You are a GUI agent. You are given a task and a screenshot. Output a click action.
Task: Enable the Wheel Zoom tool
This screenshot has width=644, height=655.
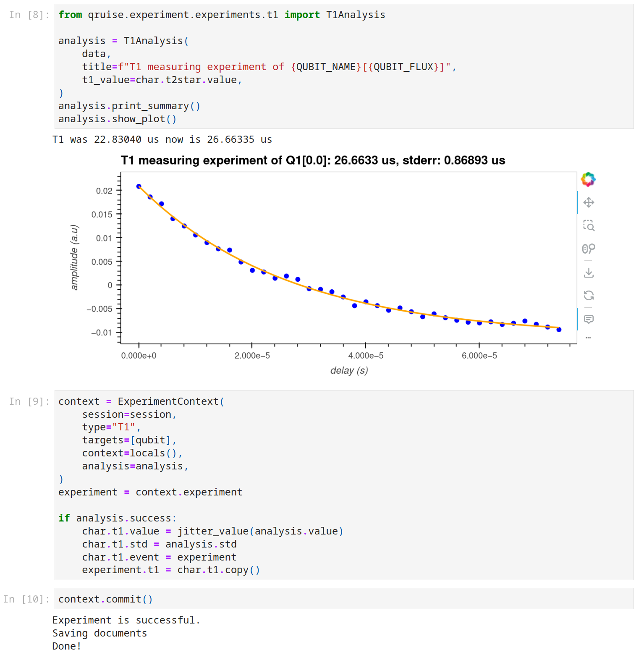[x=589, y=249]
